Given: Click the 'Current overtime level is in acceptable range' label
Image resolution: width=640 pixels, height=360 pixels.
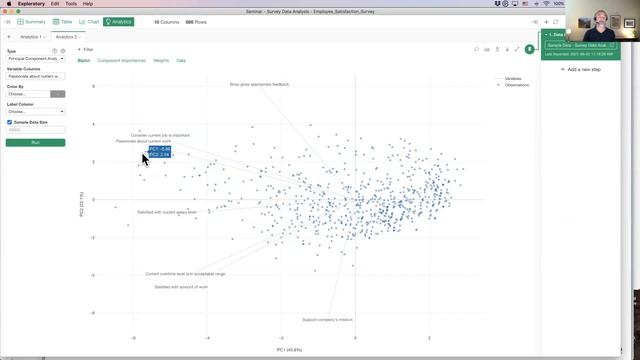Looking at the screenshot, I should [185, 274].
